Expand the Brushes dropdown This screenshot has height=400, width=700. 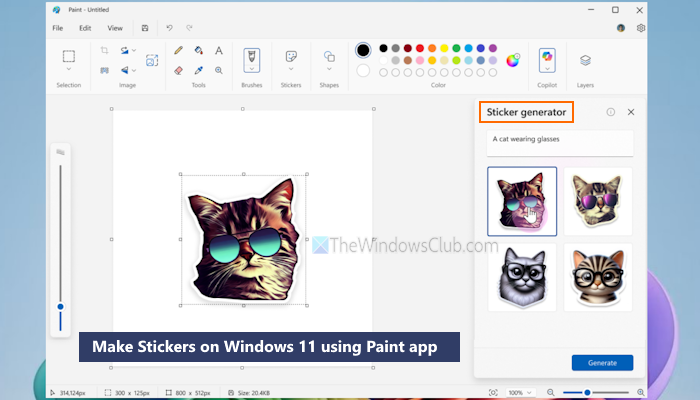[x=252, y=70]
